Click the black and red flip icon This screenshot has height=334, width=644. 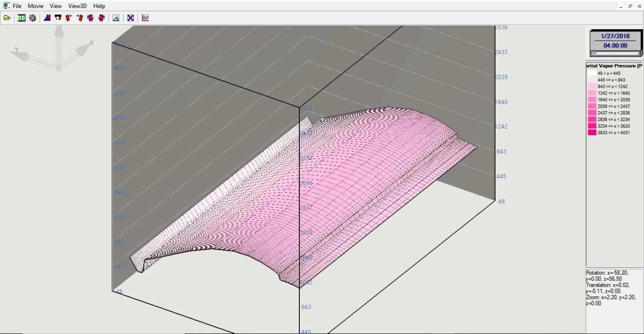pos(58,18)
